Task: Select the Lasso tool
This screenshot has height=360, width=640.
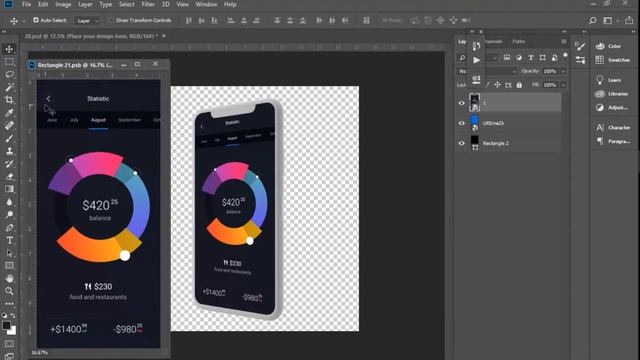Action: tap(9, 74)
